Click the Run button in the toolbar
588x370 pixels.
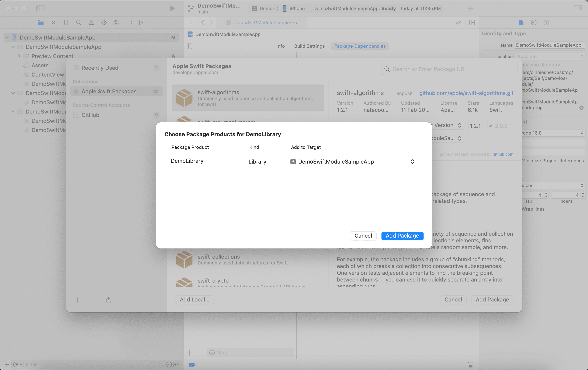pos(173,8)
